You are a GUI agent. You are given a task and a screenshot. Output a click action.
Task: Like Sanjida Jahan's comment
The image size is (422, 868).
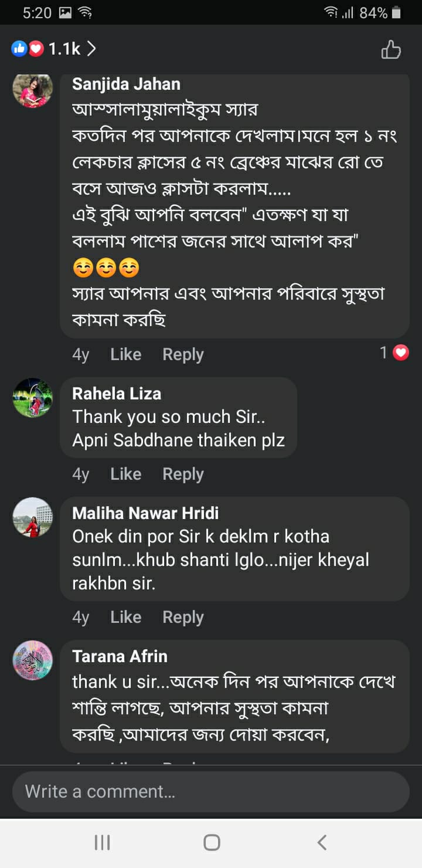coord(125,354)
